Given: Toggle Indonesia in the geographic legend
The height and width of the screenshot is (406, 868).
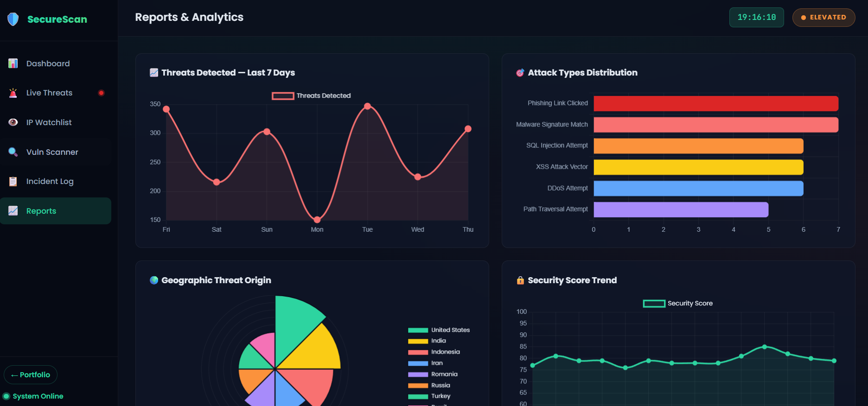Looking at the screenshot, I should tap(434, 352).
